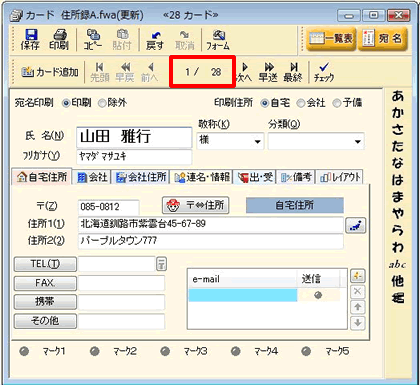Switch to the 備考 tab
This screenshot has height=385, width=420.
coord(296,177)
